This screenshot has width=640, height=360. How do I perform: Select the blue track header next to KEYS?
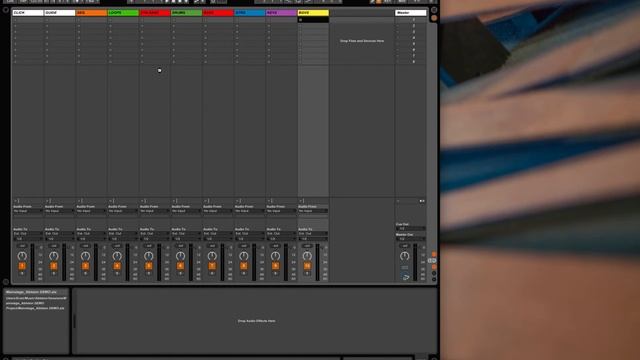(249, 13)
